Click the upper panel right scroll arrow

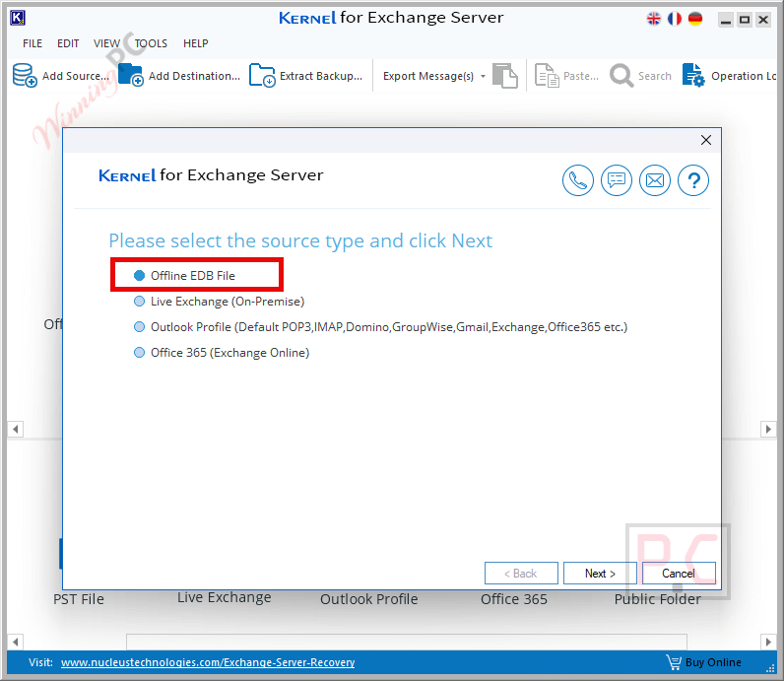pos(768,429)
